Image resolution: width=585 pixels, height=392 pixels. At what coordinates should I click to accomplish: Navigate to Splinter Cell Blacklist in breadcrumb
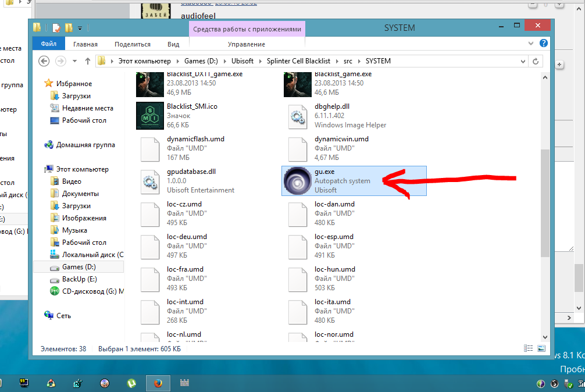298,61
